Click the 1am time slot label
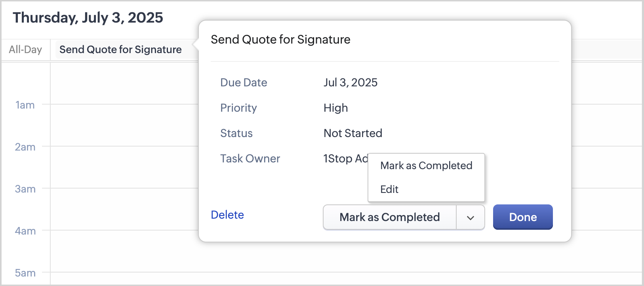Image resolution: width=644 pixels, height=286 pixels. (25, 105)
